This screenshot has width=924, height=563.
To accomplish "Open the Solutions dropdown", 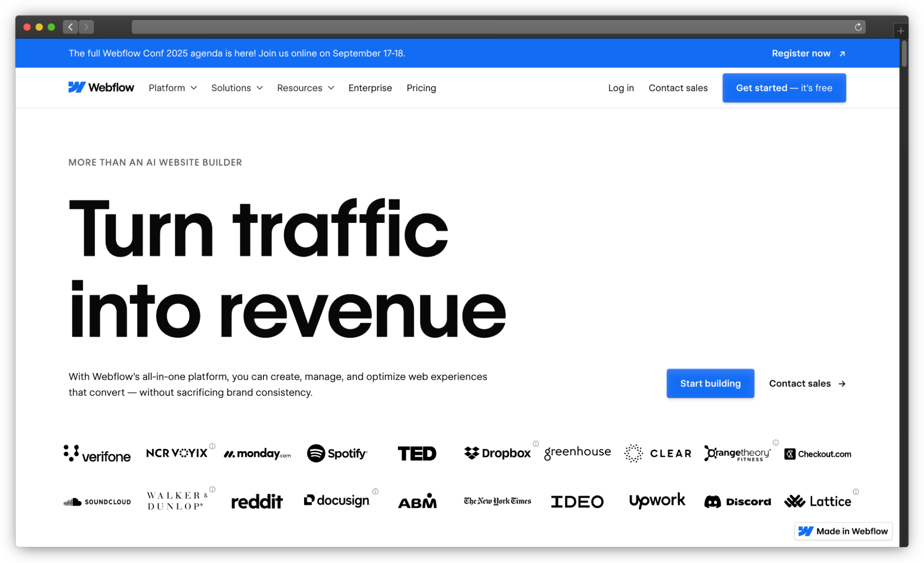I will pyautogui.click(x=237, y=88).
